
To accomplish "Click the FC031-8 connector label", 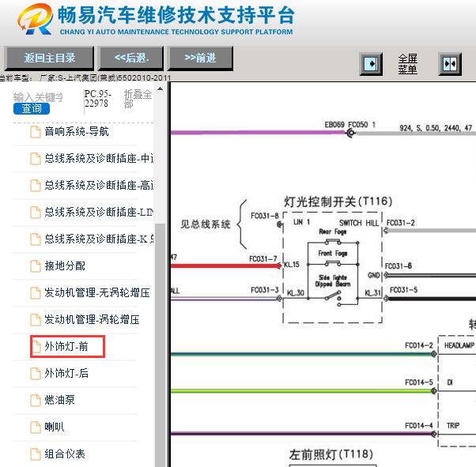I will pos(264,216).
